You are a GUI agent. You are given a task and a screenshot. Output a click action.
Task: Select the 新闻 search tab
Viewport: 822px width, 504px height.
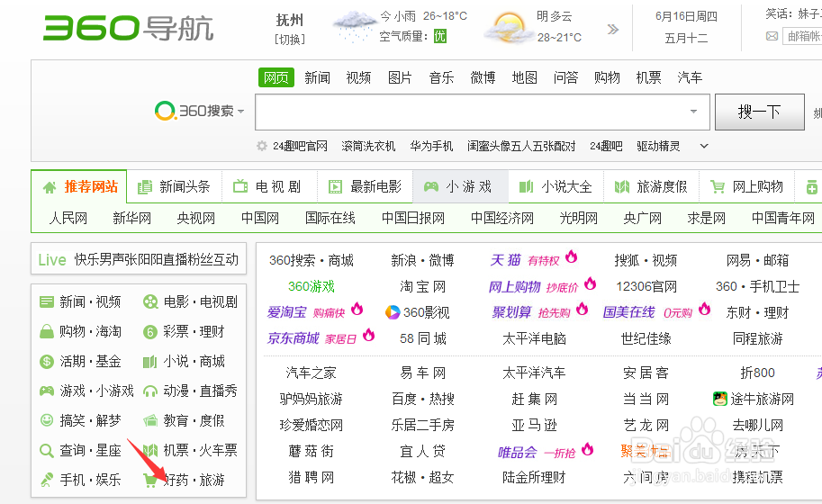318,77
